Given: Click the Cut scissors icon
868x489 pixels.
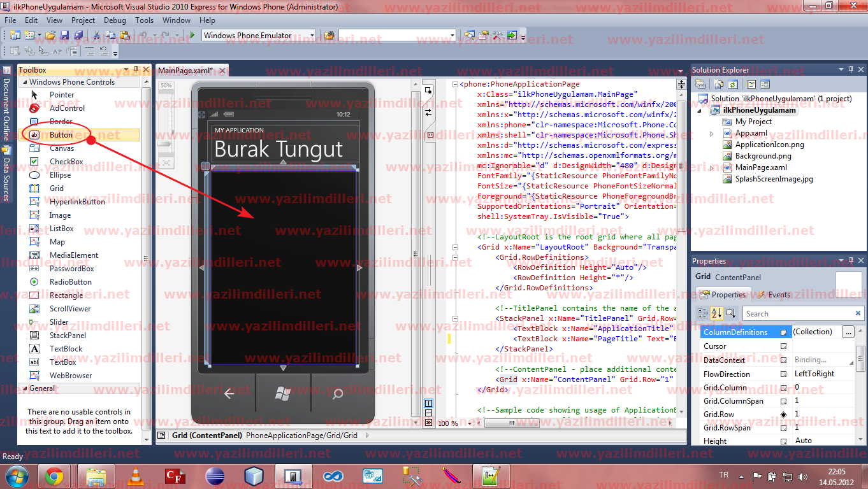Looking at the screenshot, I should tap(96, 36).
